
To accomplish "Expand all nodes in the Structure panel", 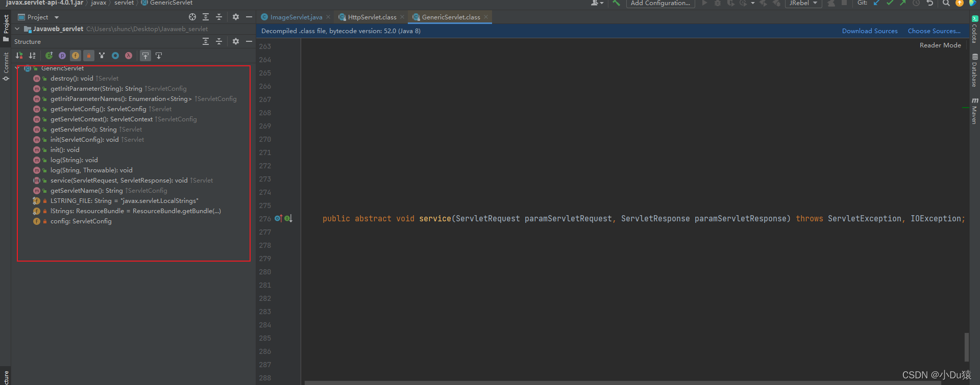I will coord(206,41).
